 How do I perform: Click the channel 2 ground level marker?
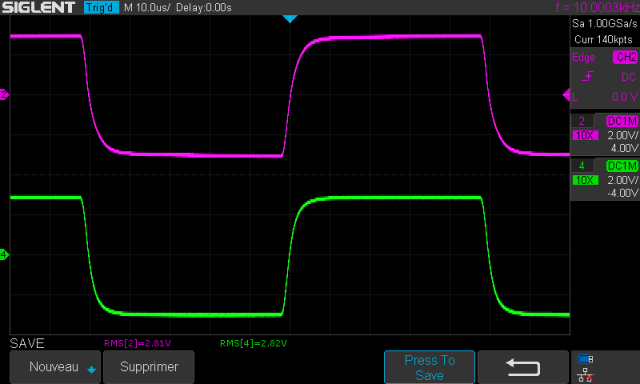4,95
